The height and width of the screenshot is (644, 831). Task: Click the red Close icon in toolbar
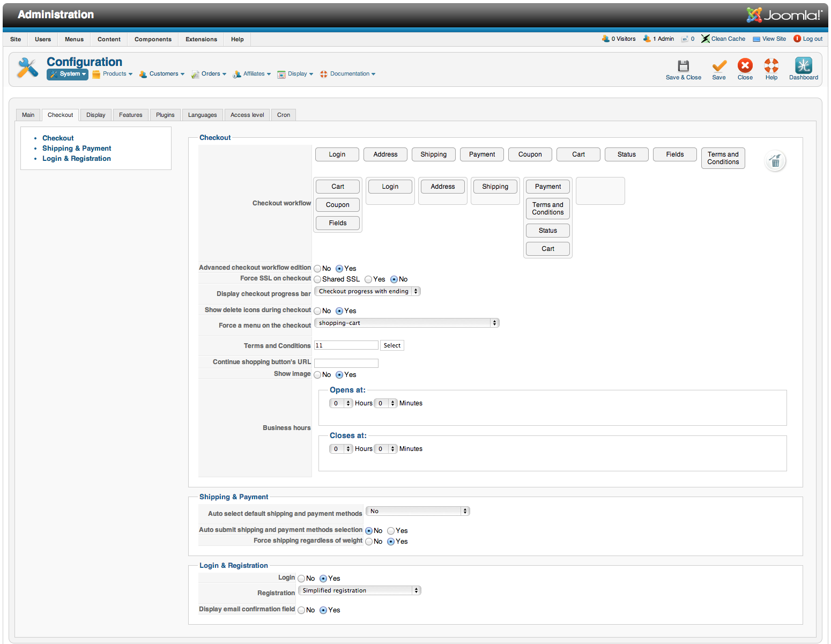(745, 66)
